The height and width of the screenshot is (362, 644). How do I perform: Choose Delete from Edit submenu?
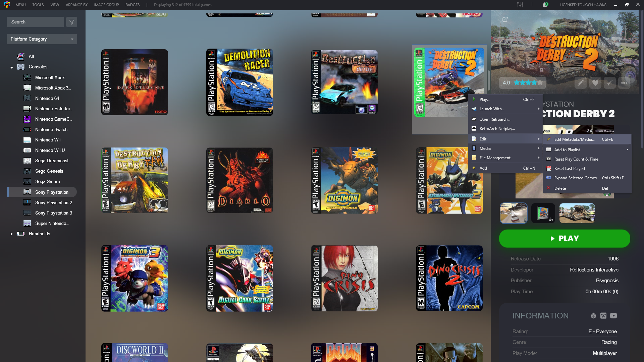coord(587,188)
